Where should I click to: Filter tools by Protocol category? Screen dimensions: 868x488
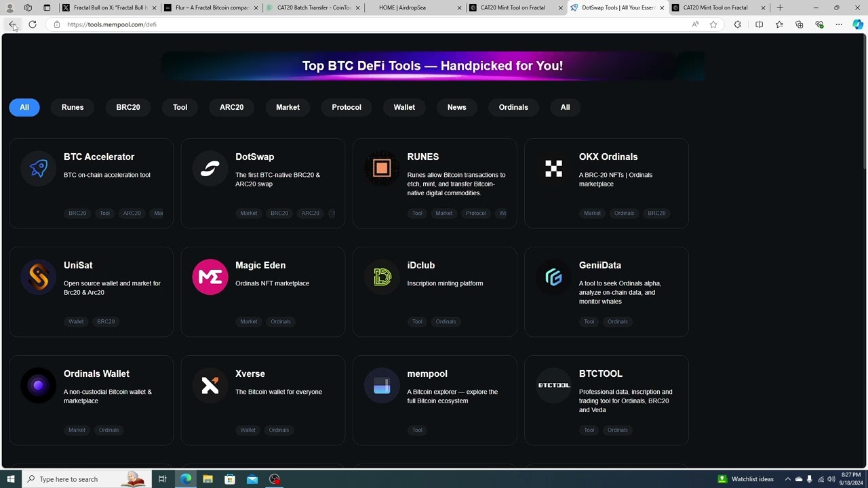click(347, 107)
